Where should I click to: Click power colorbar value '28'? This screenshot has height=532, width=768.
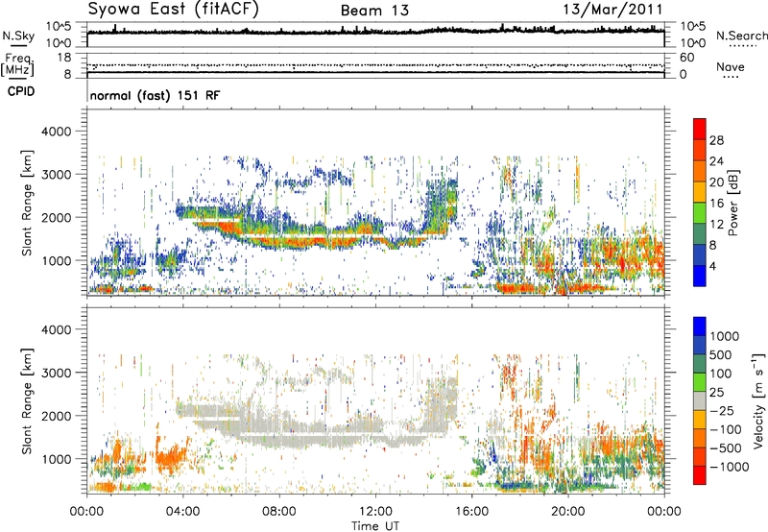pos(716,140)
